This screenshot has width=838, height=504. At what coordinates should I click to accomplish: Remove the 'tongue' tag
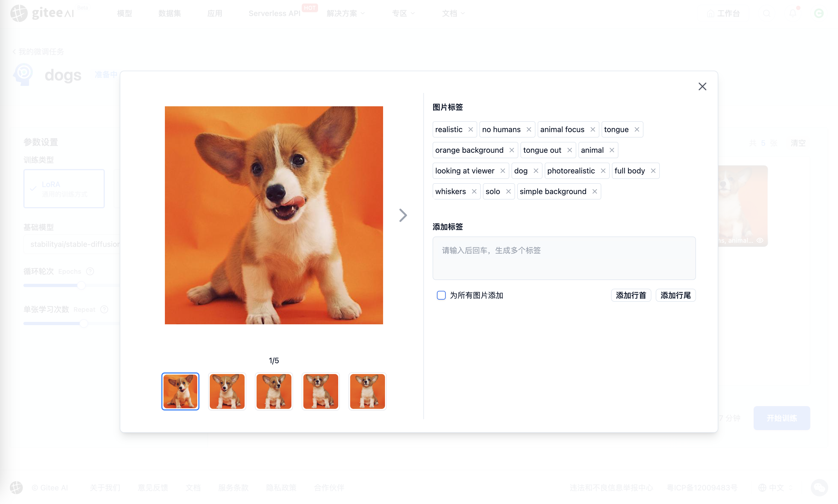click(x=636, y=129)
